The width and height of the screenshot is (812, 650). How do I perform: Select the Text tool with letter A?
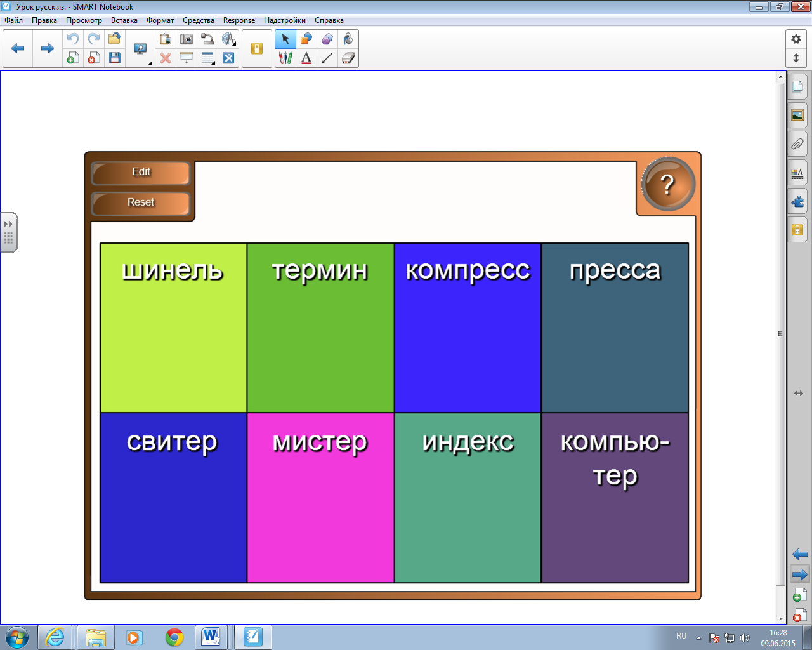tap(306, 58)
